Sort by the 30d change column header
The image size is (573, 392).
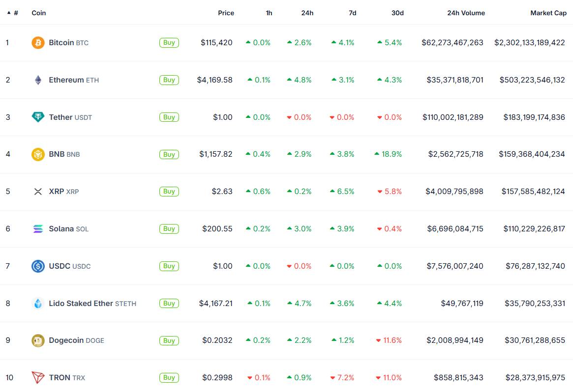pos(397,13)
